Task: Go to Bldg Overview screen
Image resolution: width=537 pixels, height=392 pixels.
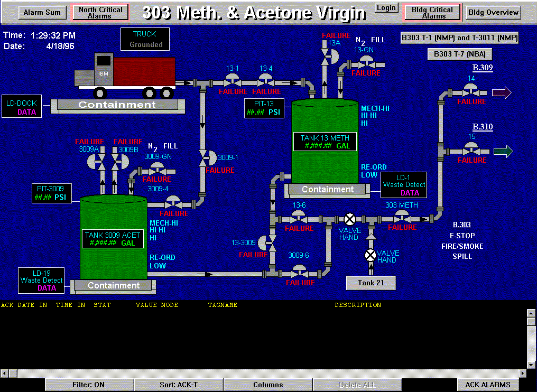Action: [x=493, y=13]
